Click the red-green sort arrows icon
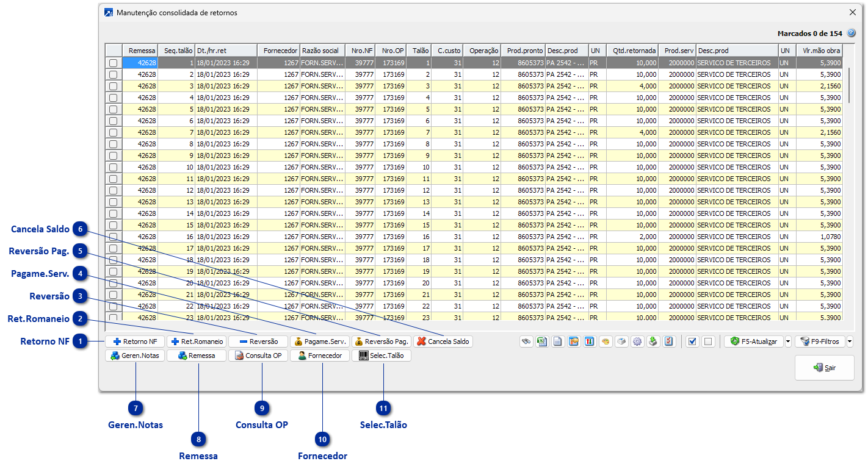 (590, 341)
